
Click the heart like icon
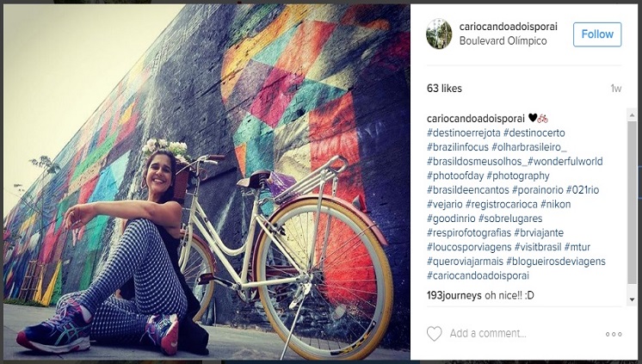click(434, 334)
